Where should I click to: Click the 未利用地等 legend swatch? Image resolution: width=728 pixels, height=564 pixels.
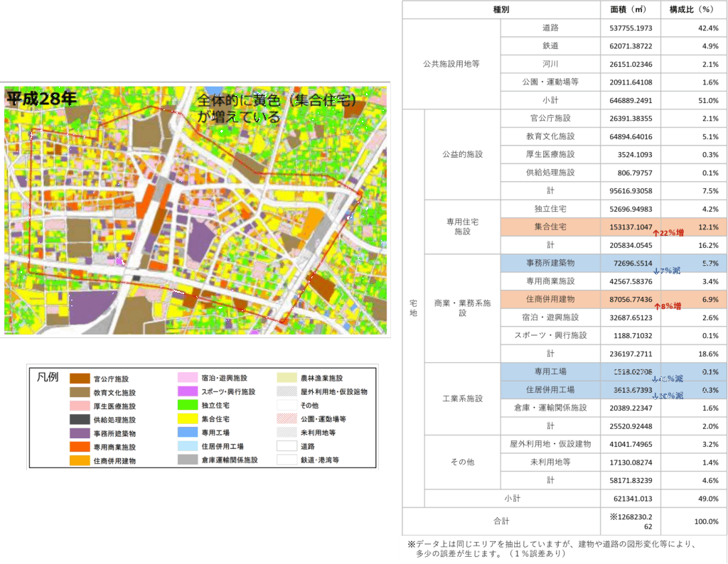287,433
